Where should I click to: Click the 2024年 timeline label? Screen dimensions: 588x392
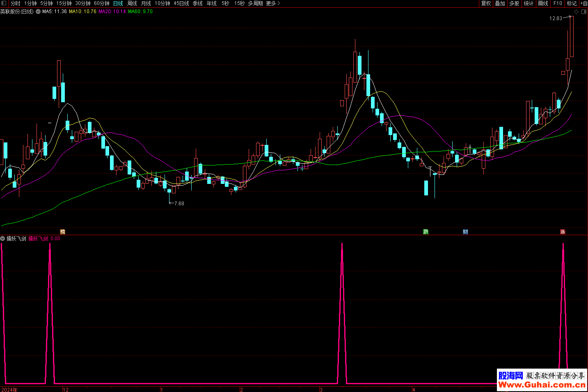pos(9,390)
